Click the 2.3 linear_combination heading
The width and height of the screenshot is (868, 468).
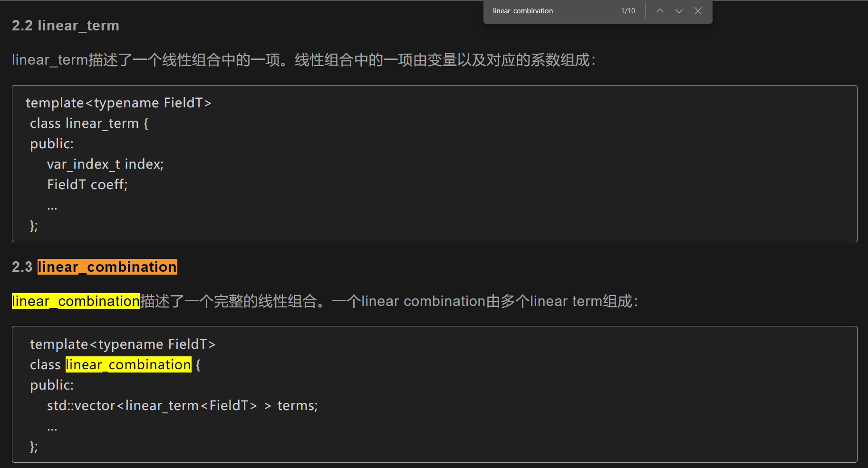coord(95,267)
